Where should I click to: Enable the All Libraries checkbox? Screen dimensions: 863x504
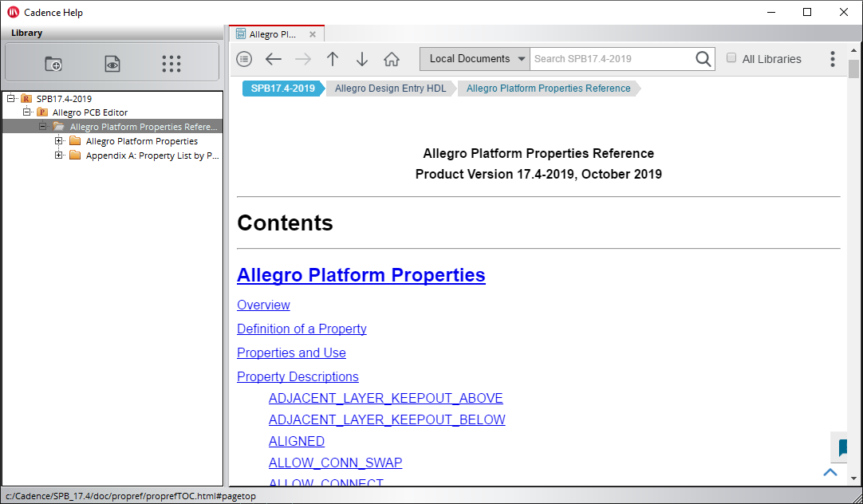(x=731, y=57)
